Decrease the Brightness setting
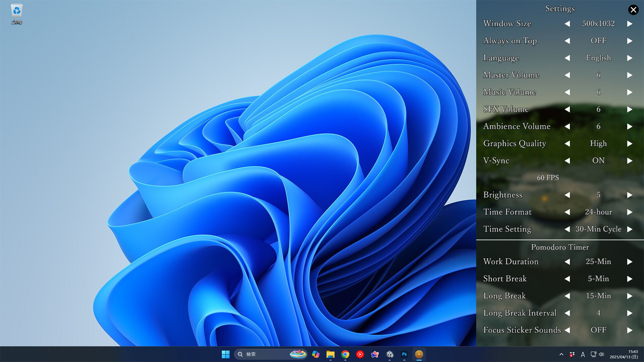The image size is (644, 362). click(x=568, y=195)
